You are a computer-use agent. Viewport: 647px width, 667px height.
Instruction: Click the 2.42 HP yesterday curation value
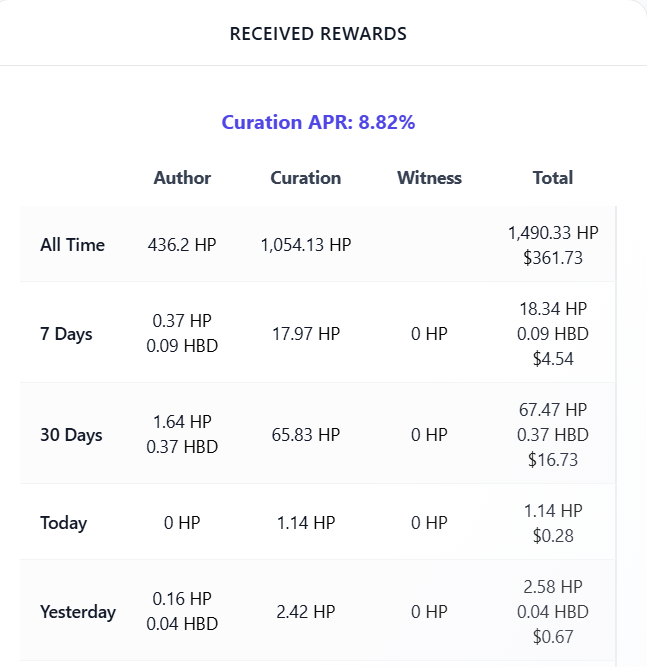(305, 612)
